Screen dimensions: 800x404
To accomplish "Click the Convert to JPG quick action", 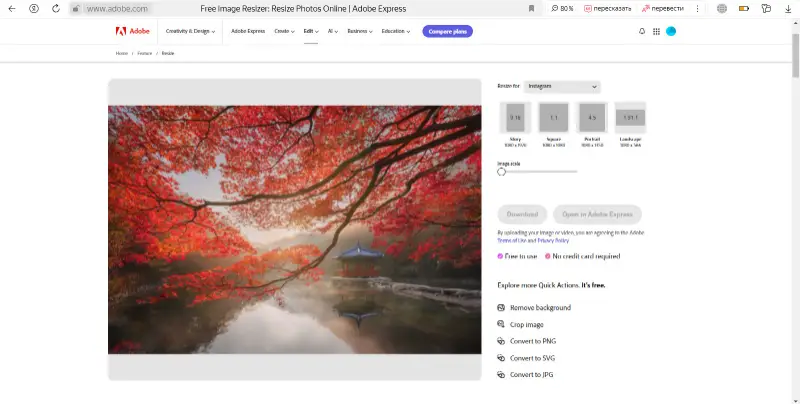I will [x=531, y=374].
